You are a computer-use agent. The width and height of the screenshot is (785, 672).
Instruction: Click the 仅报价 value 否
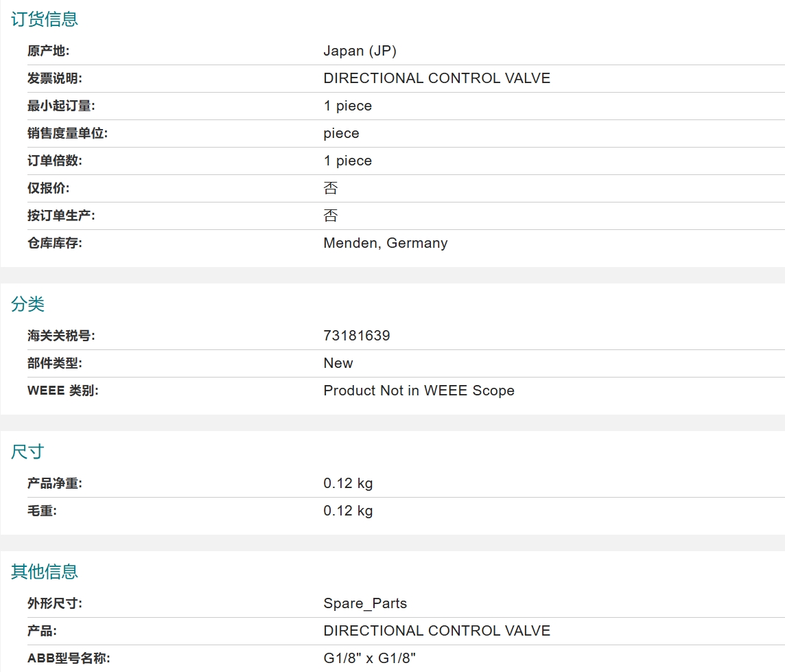[331, 188]
